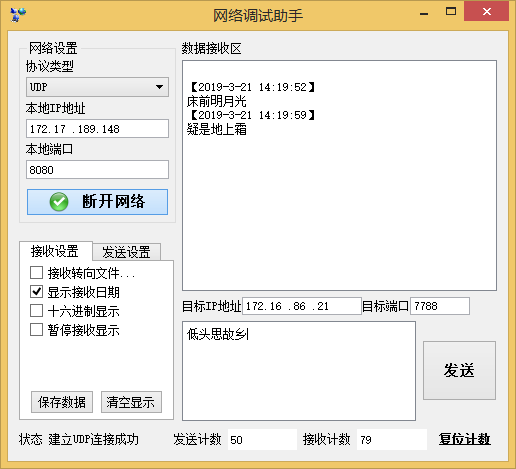
Task: Click the app icon in title bar
Action: 18,15
